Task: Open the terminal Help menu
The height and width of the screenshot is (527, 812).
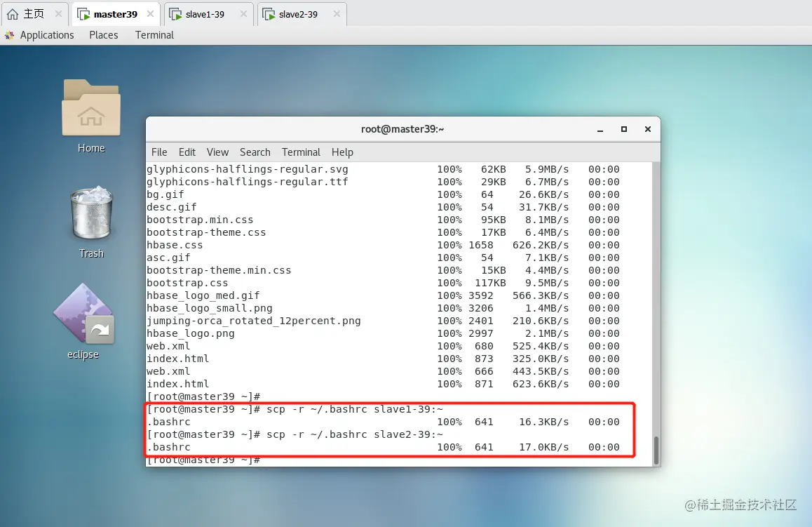Action: 342,152
